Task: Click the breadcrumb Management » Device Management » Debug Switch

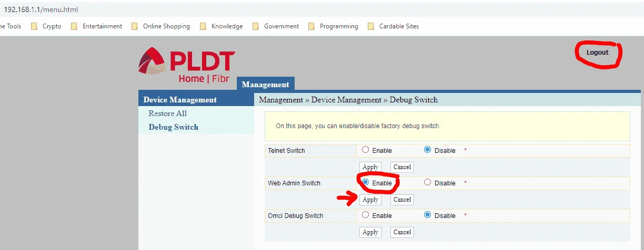Action: pos(348,100)
